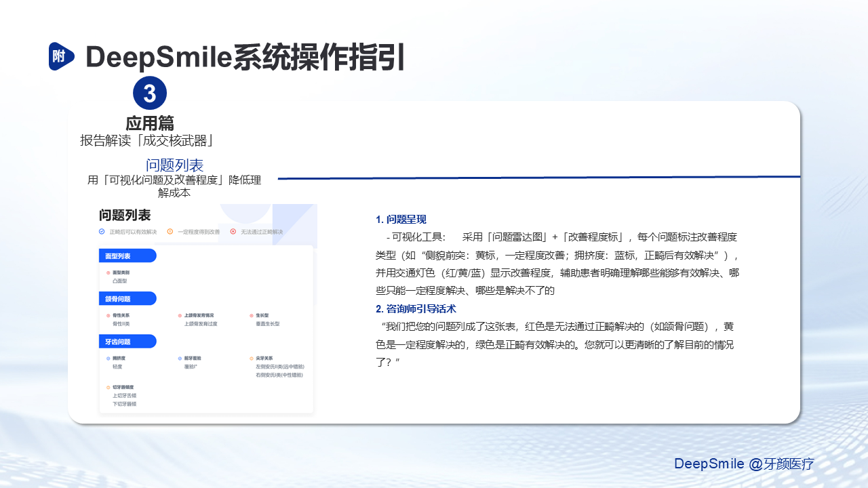Click the '1. 问题呈现' heading
The width and height of the screenshot is (868, 488).
[x=401, y=220]
